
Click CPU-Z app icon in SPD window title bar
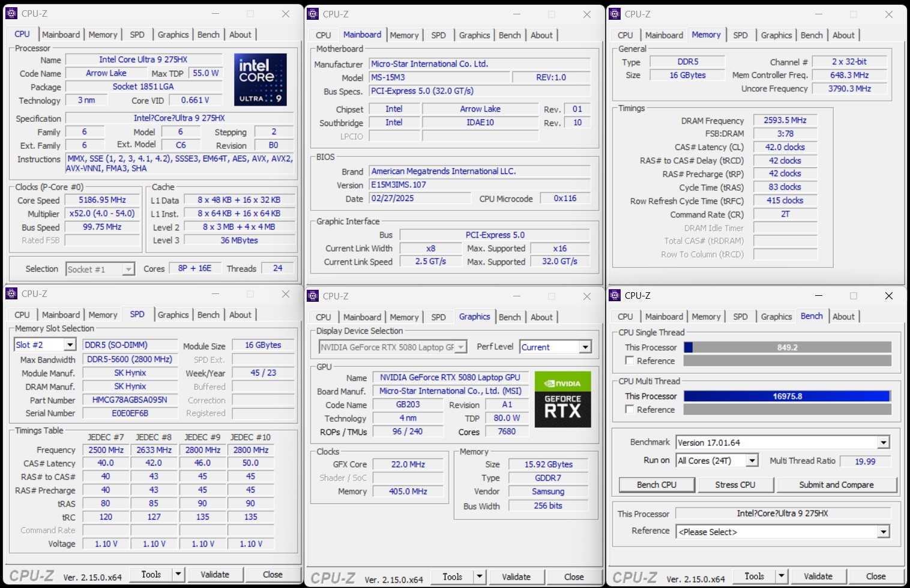[11, 293]
